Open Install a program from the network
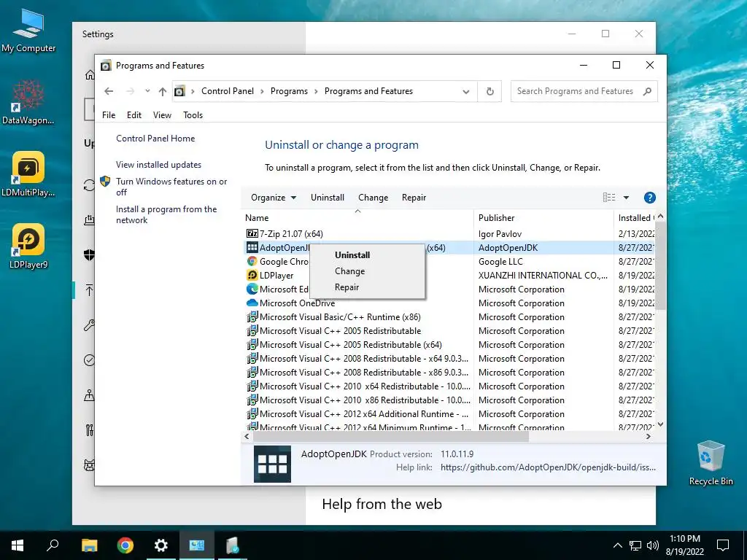 click(x=166, y=215)
